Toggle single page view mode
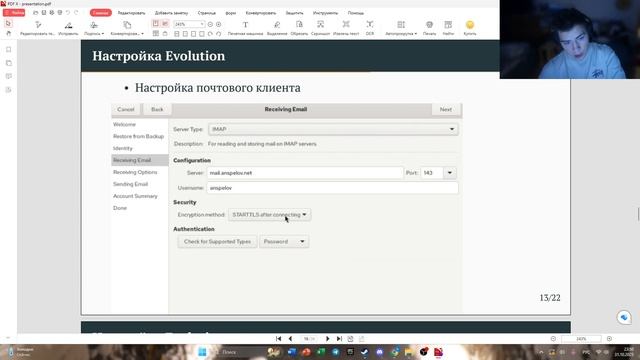640x360 pixels. [156, 24]
